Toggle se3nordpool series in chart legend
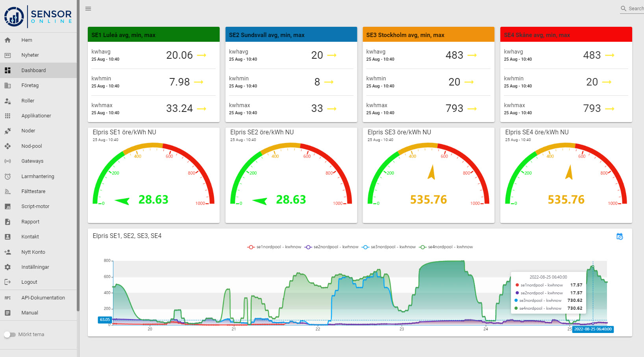 (389, 247)
